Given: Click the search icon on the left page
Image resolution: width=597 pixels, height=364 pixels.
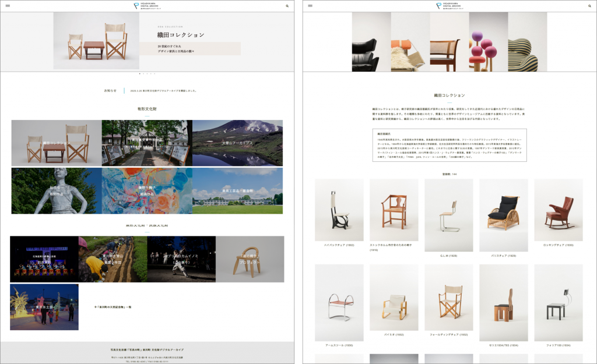Looking at the screenshot, I should click(287, 6).
